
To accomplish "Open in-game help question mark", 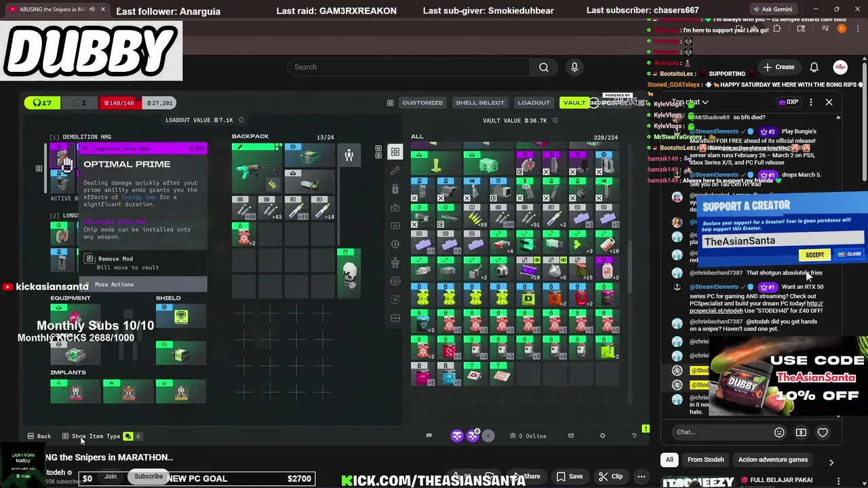I will pyautogui.click(x=634, y=436).
